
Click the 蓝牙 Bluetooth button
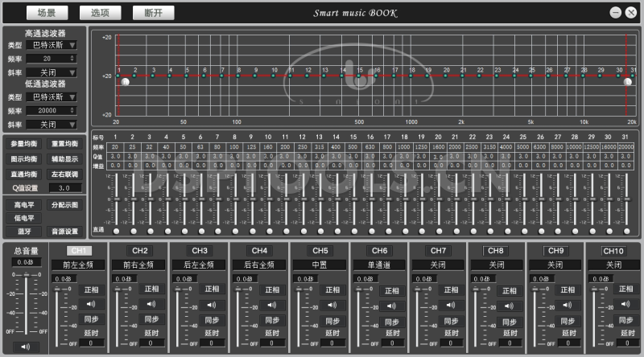pos(23,232)
